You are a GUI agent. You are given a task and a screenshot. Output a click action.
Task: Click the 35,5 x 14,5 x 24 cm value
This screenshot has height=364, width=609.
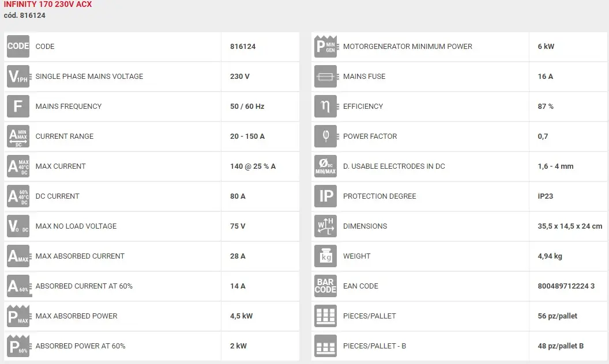click(x=570, y=226)
